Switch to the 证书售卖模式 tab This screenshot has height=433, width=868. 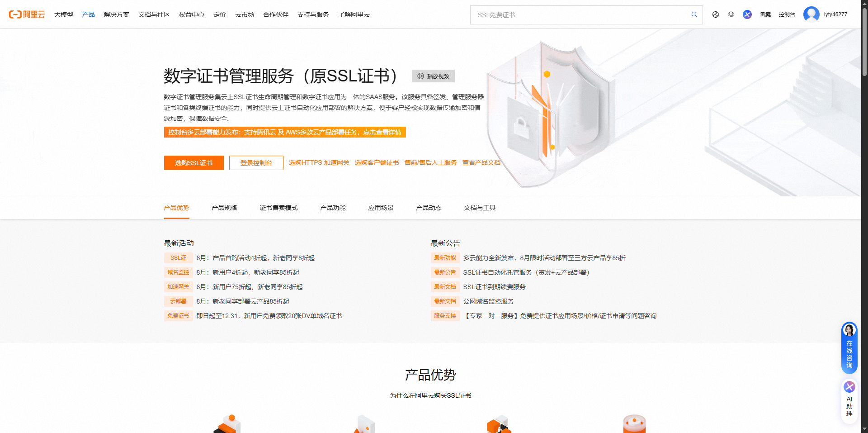pos(279,208)
